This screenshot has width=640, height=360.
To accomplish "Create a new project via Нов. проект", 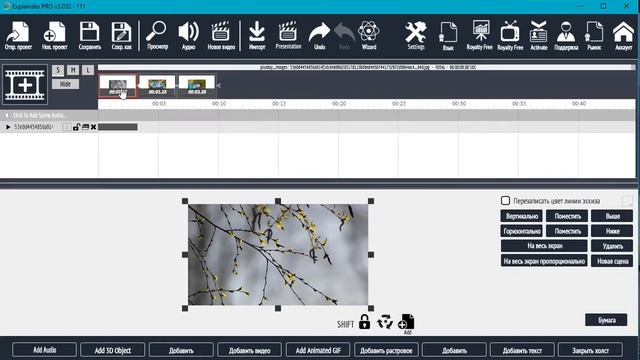I will click(x=54, y=36).
